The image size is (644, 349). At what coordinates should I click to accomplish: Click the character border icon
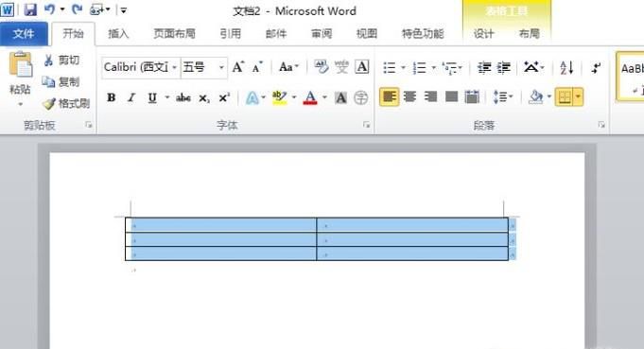(x=362, y=66)
